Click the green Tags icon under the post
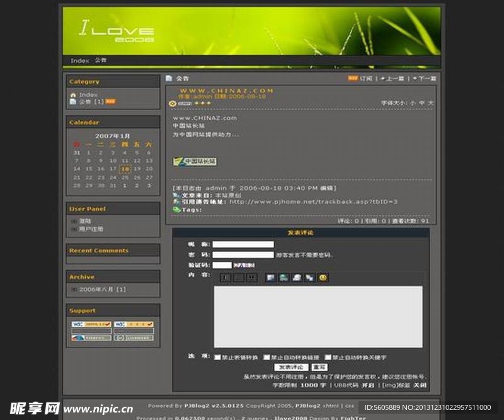This screenshot has height=420, width=504. (x=176, y=209)
